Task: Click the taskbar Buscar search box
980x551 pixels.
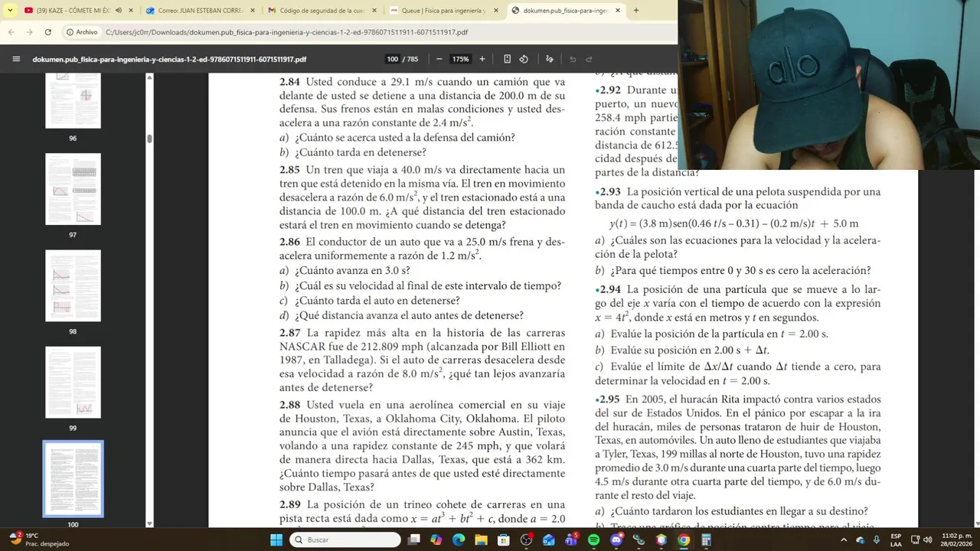Action: click(346, 540)
